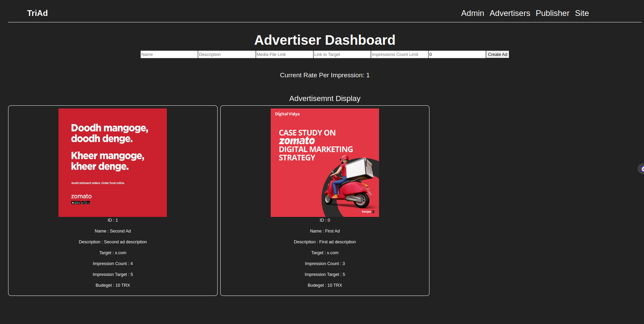Click the Impressions Count Limit field
This screenshot has height=324, width=644.
(399, 55)
